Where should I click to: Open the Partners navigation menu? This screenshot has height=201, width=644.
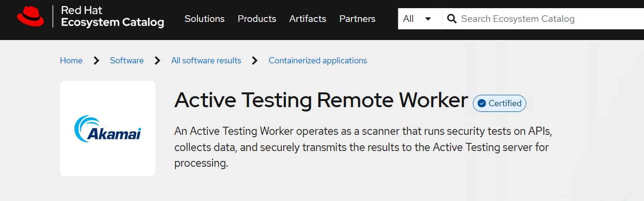[x=357, y=19]
